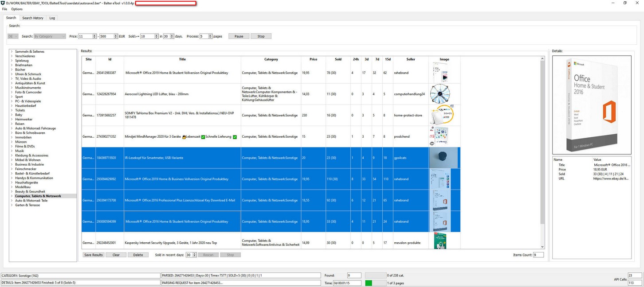Sort results by the Sold column header
This screenshot has width=644, height=287.
coord(338,59)
